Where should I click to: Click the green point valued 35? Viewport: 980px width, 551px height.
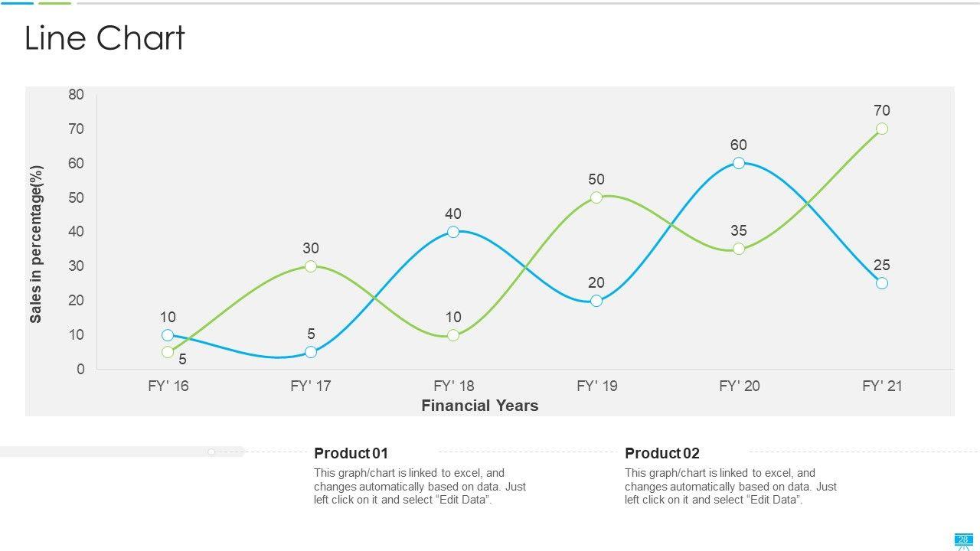(739, 249)
